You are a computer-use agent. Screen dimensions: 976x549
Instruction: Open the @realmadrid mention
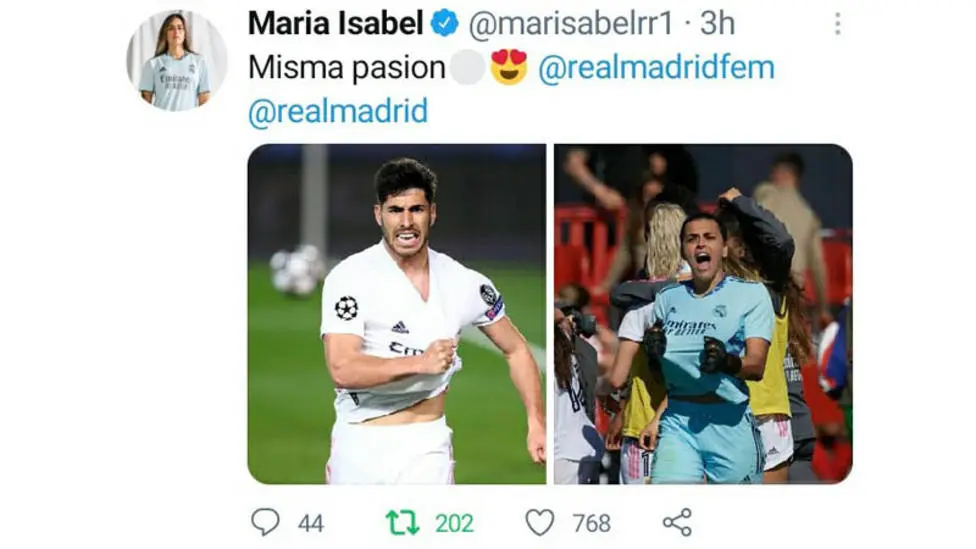338,111
